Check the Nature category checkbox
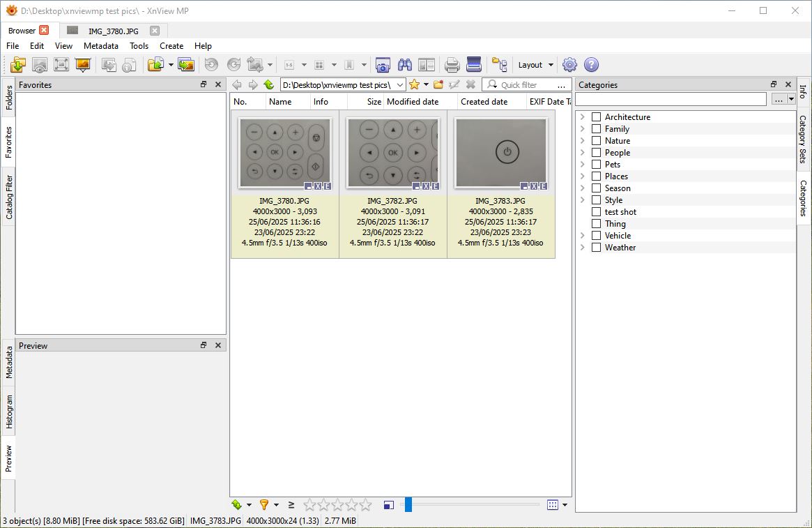Image resolution: width=812 pixels, height=528 pixels. pyautogui.click(x=596, y=141)
